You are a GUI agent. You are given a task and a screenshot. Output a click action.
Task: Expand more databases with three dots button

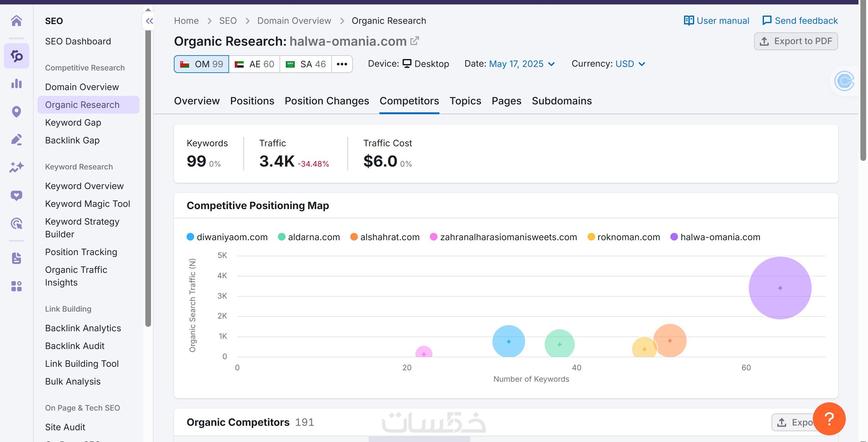[x=342, y=64]
